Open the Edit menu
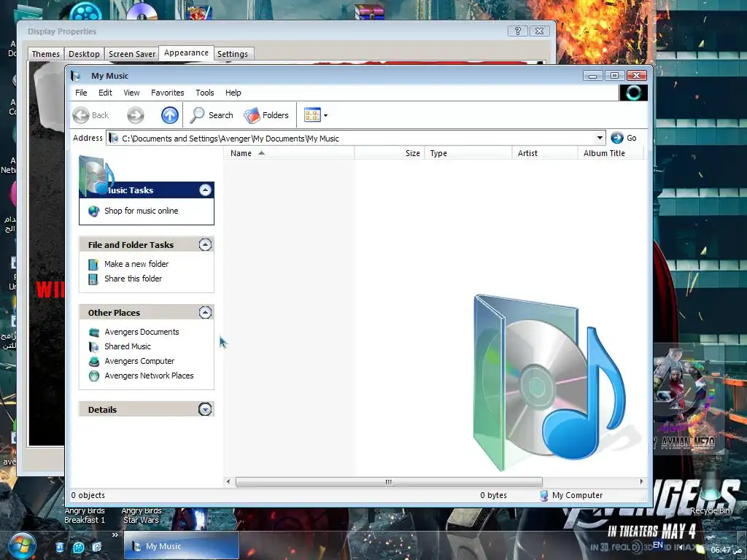 (x=105, y=93)
